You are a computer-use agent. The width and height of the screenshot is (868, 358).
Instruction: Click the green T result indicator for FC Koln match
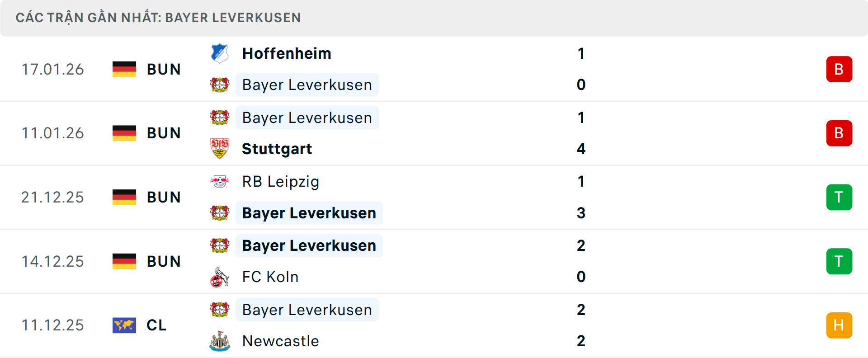click(839, 261)
